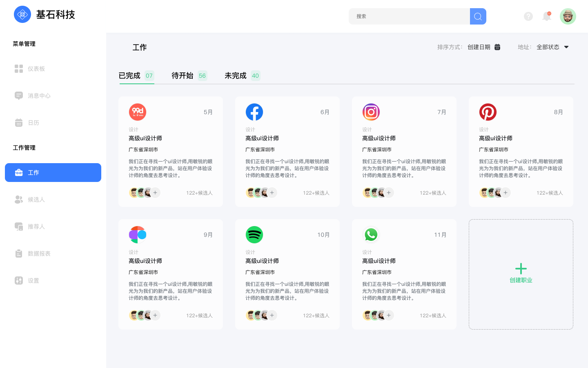The height and width of the screenshot is (368, 588).
Task: Click the Figma logo on 9月 card
Action: [138, 235]
